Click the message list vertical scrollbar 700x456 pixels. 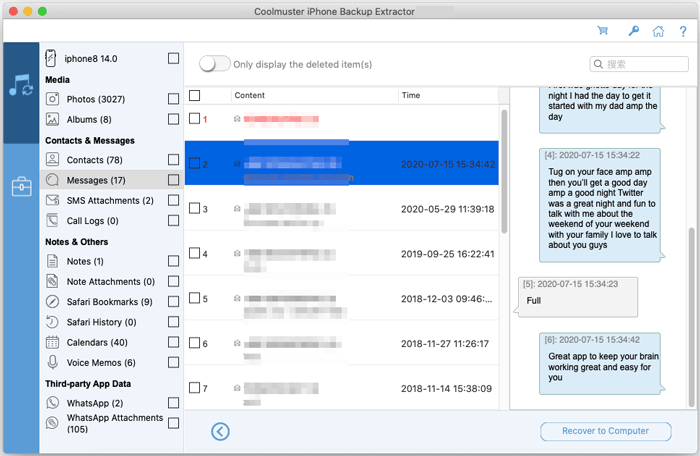click(504, 171)
